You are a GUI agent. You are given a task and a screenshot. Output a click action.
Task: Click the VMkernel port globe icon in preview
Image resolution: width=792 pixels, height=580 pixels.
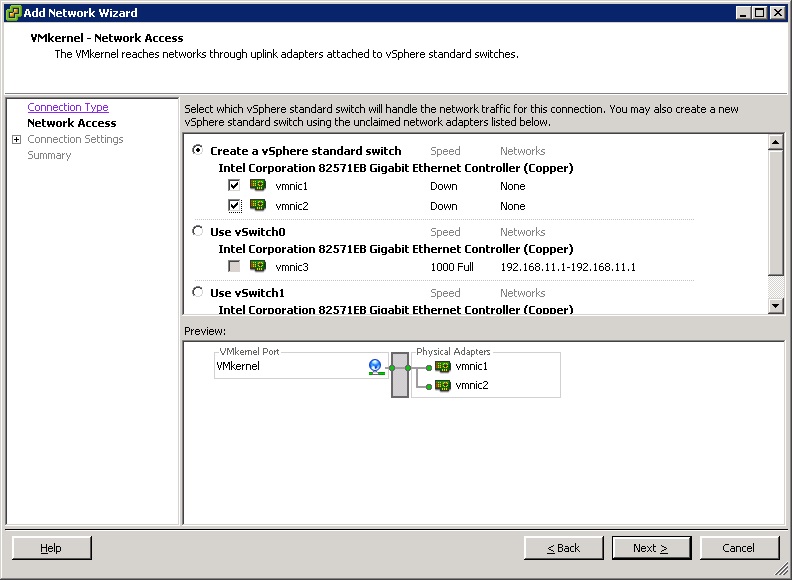click(375, 367)
